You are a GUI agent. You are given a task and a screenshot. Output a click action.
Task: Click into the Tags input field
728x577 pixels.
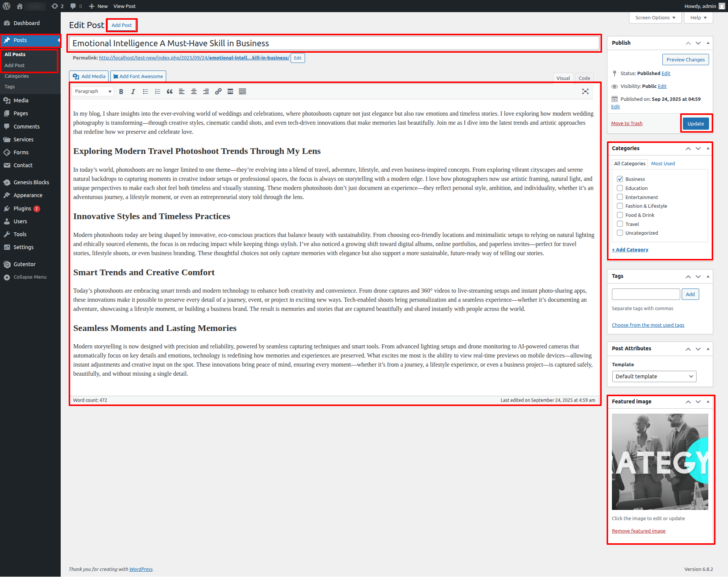point(646,294)
